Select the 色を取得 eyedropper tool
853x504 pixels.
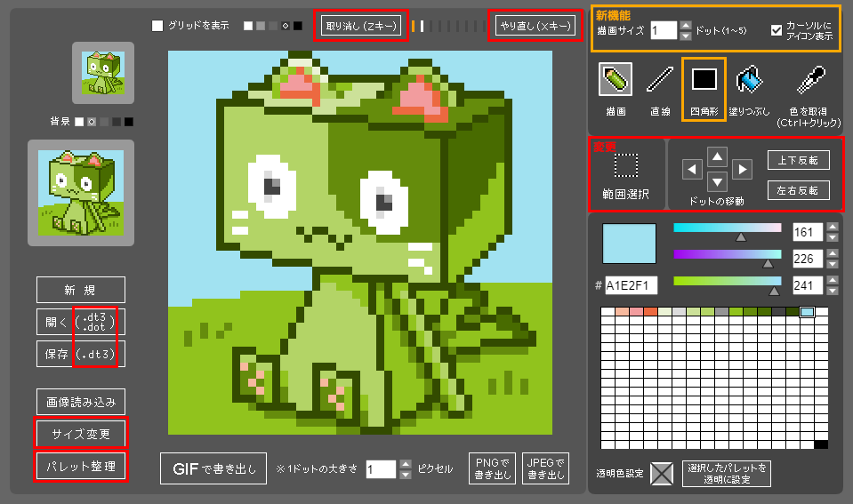pos(810,79)
